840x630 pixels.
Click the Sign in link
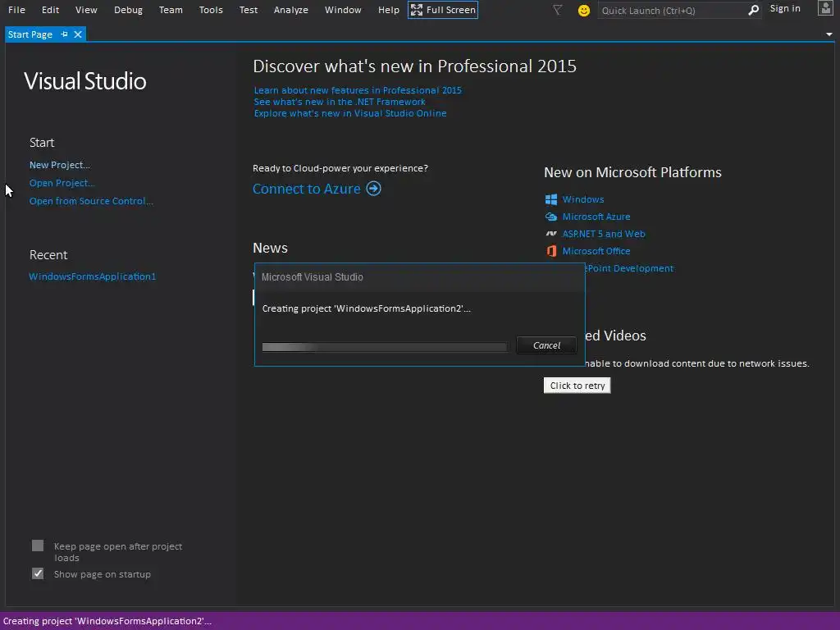785,8
